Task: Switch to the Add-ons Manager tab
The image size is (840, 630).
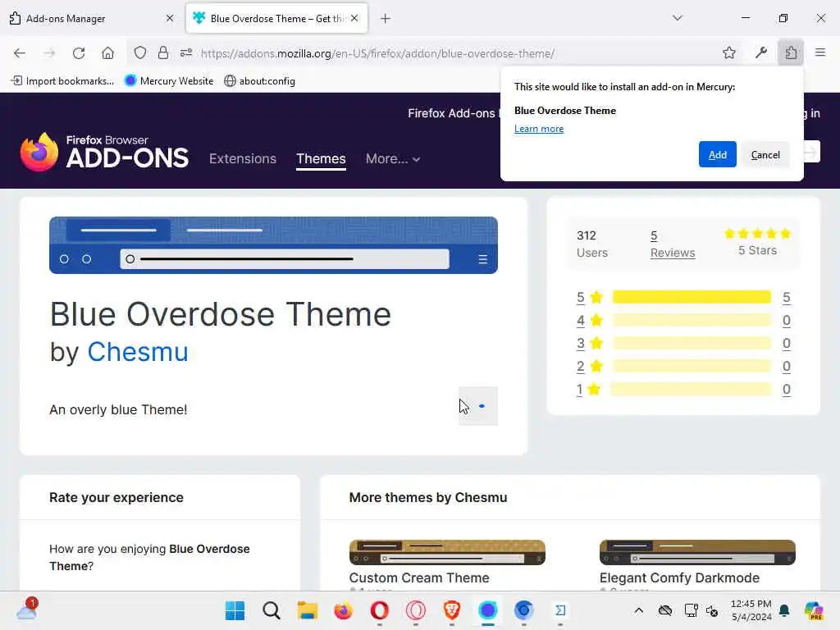Action: [91, 18]
